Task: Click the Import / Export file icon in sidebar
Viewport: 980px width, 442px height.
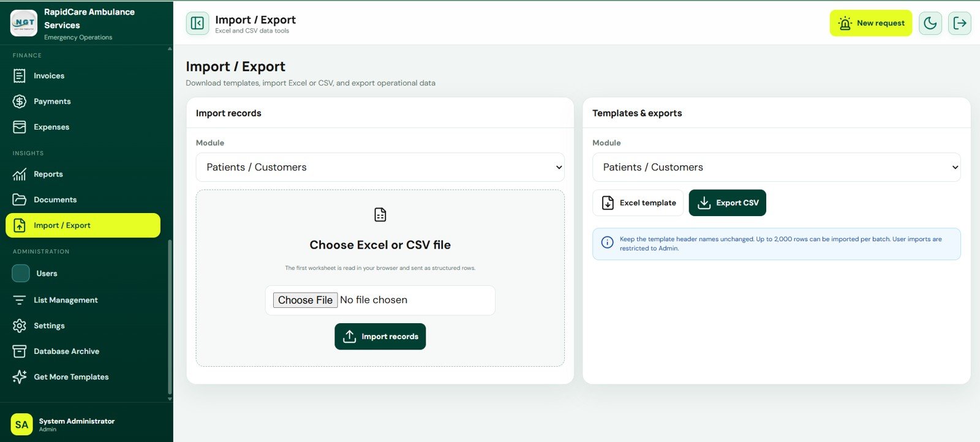Action: [20, 225]
